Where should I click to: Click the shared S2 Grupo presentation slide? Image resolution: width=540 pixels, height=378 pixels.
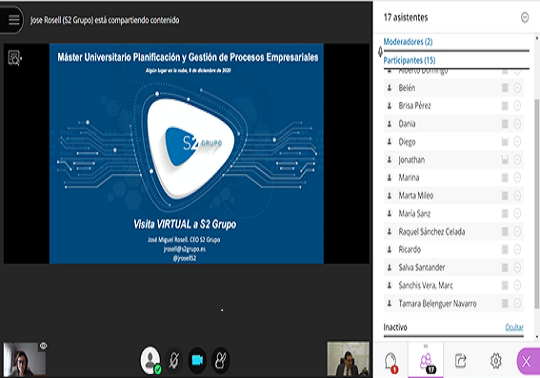coord(186,154)
